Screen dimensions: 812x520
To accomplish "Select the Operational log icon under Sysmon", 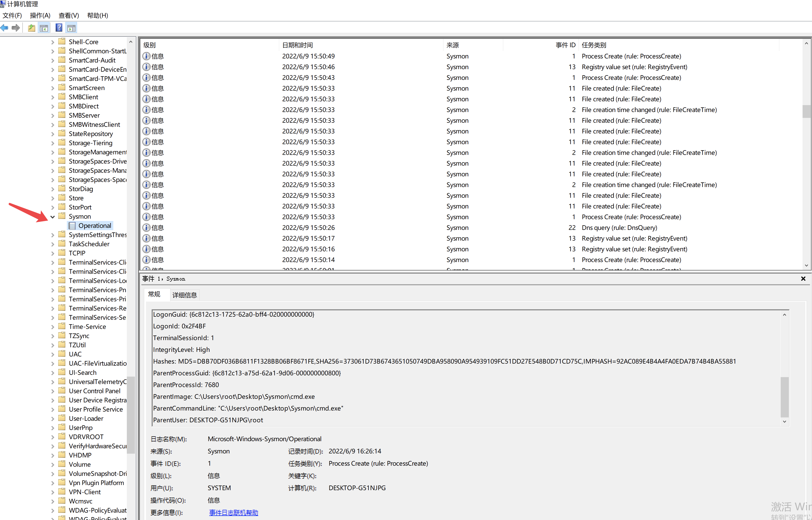I will point(72,226).
